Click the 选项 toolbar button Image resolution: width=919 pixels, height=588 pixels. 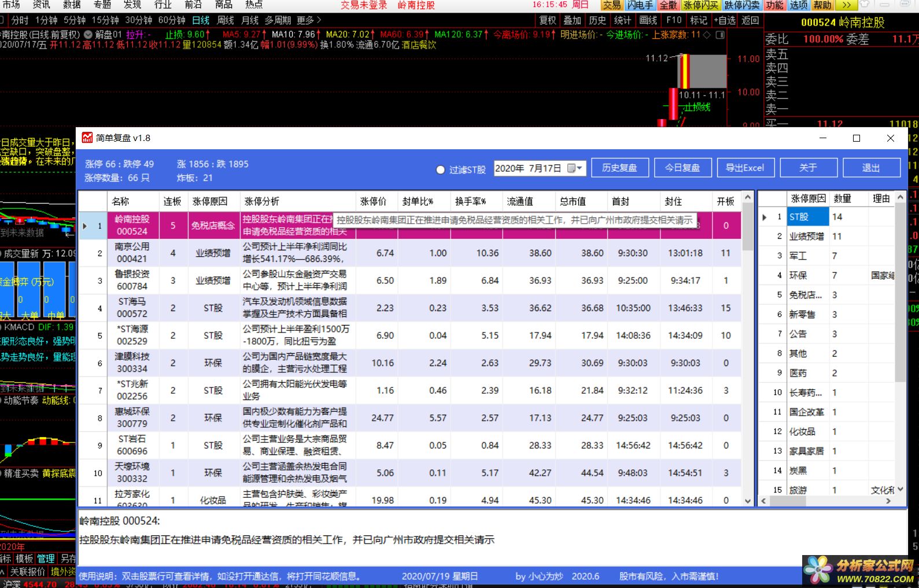[799, 5]
